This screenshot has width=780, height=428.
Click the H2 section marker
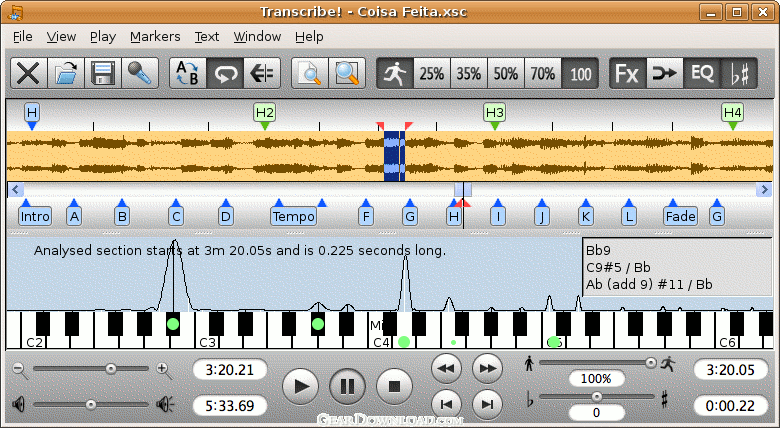(265, 113)
